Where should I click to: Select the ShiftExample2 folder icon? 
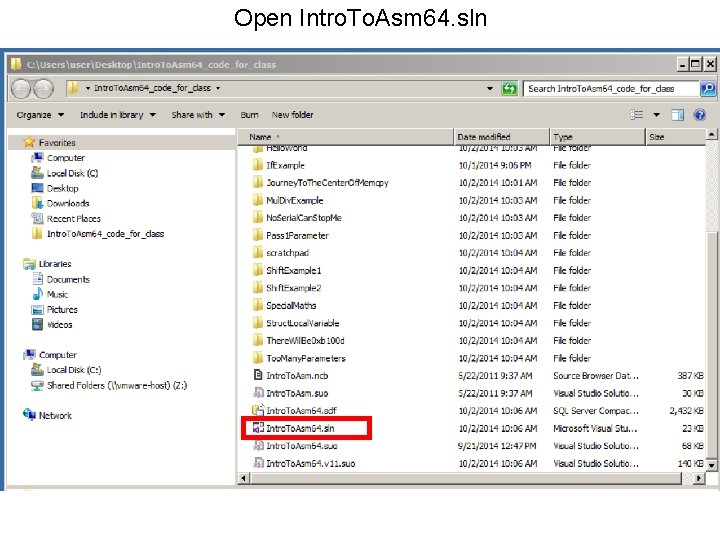[258, 288]
